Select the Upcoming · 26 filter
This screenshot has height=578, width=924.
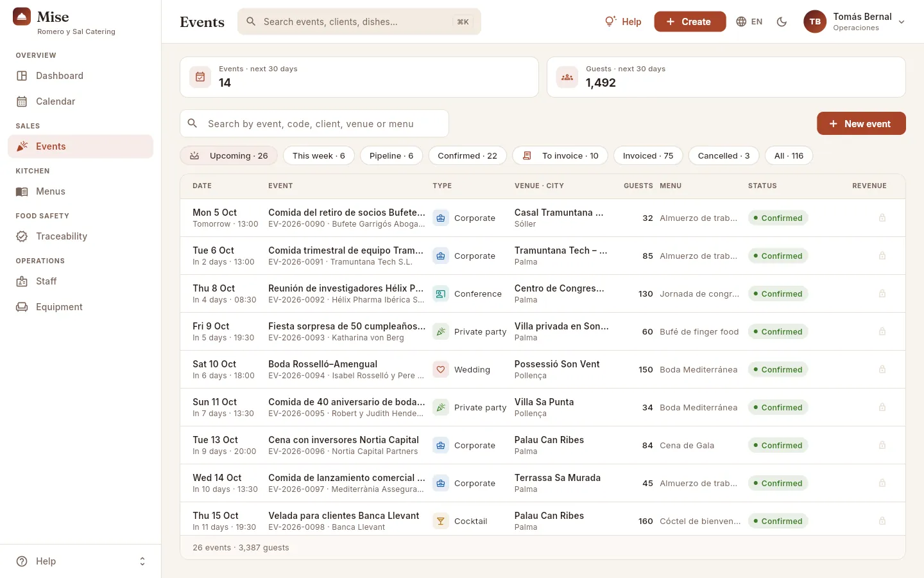click(229, 155)
